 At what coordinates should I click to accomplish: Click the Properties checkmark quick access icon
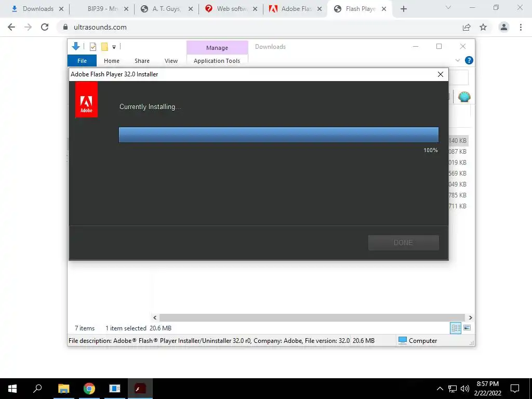coord(92,46)
